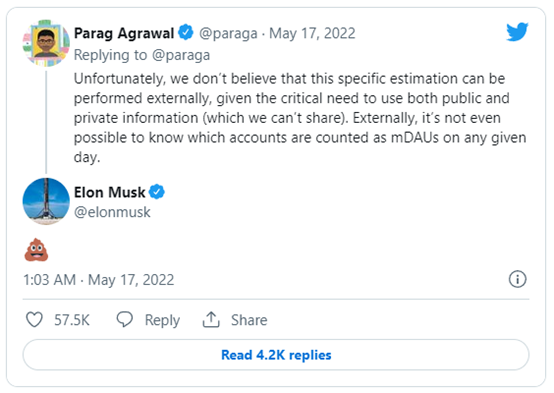Click the Replying to @paraga mention

181,55
